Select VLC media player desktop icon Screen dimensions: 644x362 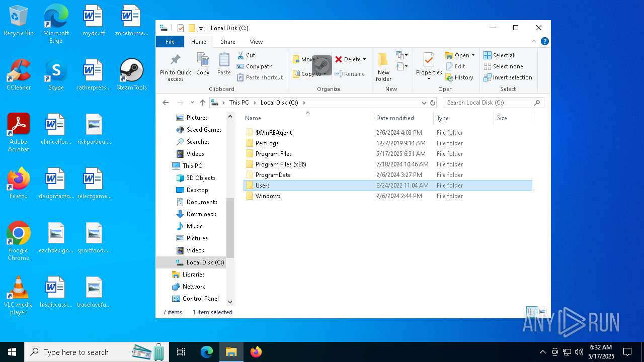pos(19,296)
